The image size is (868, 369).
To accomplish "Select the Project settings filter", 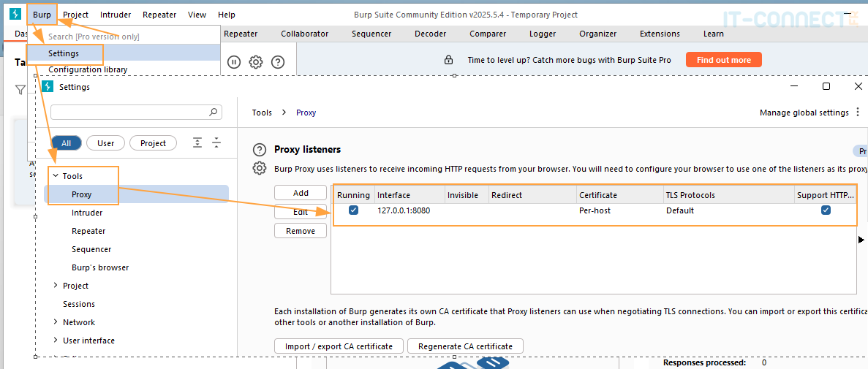I will [x=154, y=143].
